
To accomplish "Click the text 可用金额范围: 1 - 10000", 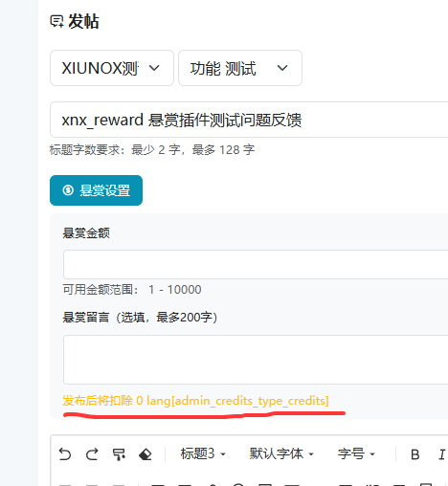I will 132,290.
